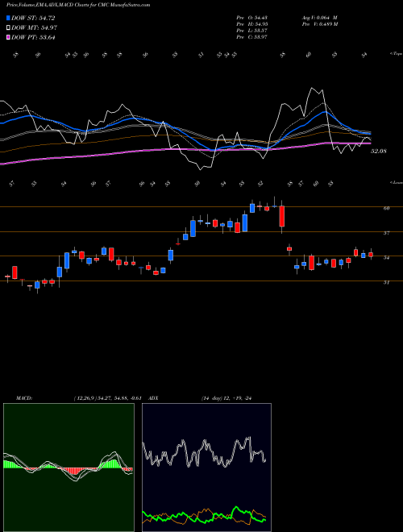Screen dimensions: 403x532
Task: Select the chart title mentioning MunafaSutra.com
Action: coord(78,5)
